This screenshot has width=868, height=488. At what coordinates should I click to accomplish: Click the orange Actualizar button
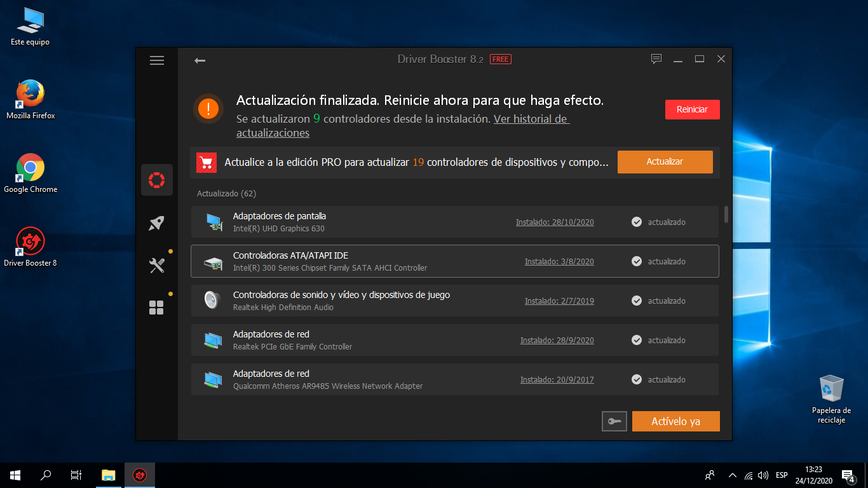click(x=665, y=161)
